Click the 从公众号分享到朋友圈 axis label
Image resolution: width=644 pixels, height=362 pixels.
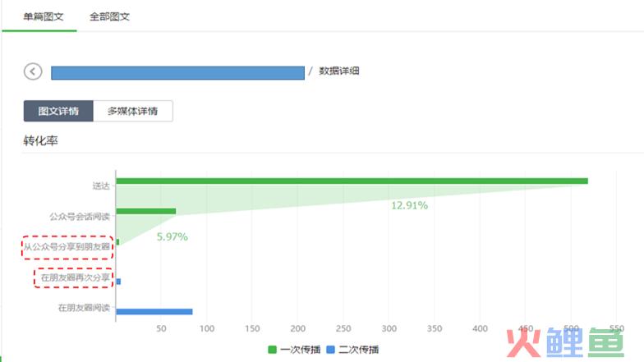point(67,246)
